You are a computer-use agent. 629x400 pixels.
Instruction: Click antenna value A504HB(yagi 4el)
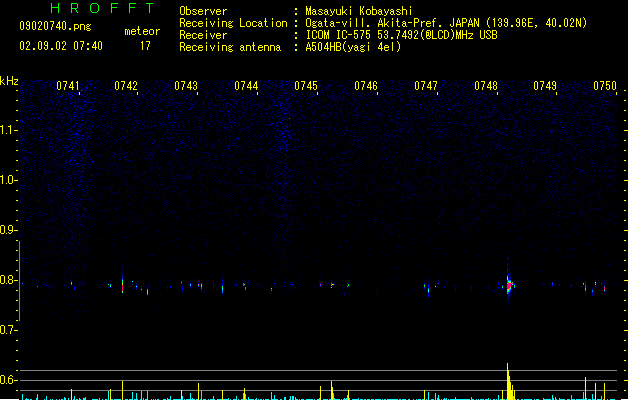[x=353, y=47]
